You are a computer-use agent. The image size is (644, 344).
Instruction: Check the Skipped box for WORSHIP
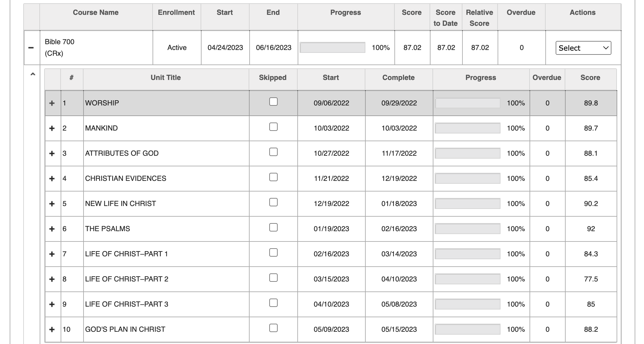273,102
